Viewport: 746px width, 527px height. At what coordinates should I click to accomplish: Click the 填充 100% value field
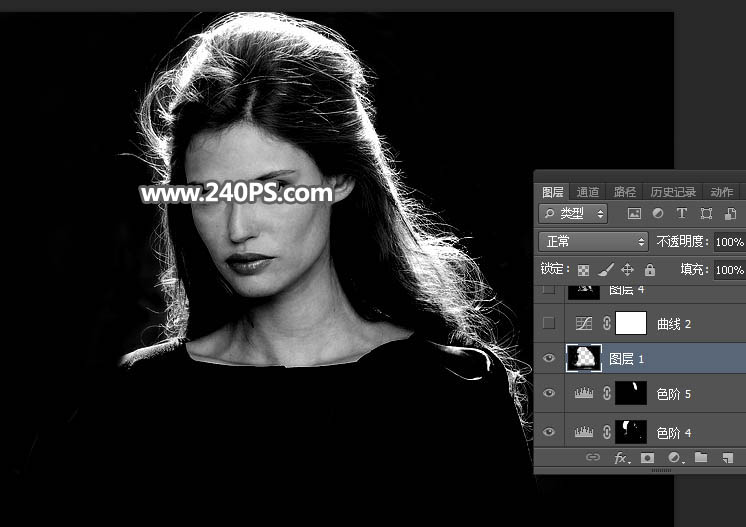(x=730, y=270)
